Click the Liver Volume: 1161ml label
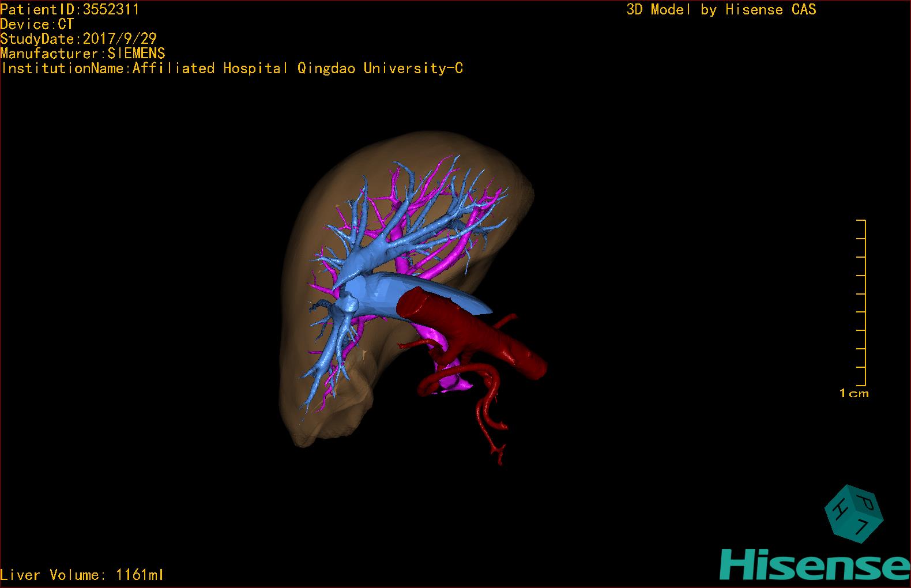911x588 pixels. (82, 575)
